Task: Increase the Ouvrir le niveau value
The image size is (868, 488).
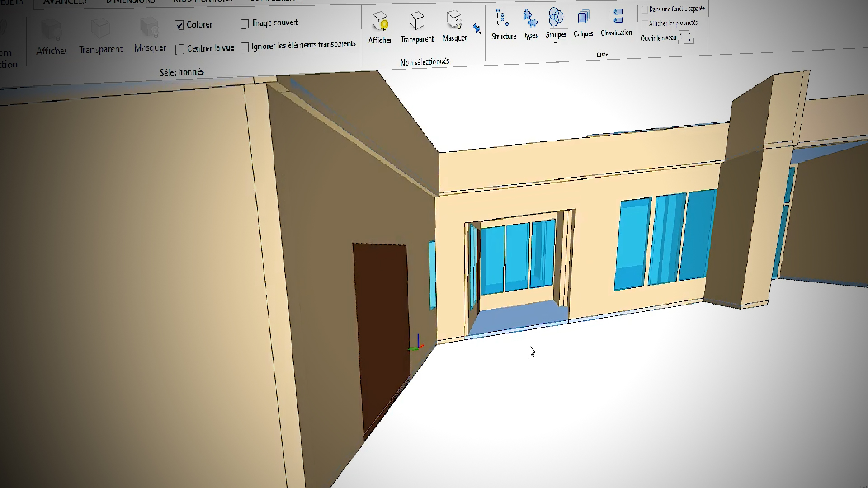Action: pyautogui.click(x=689, y=34)
